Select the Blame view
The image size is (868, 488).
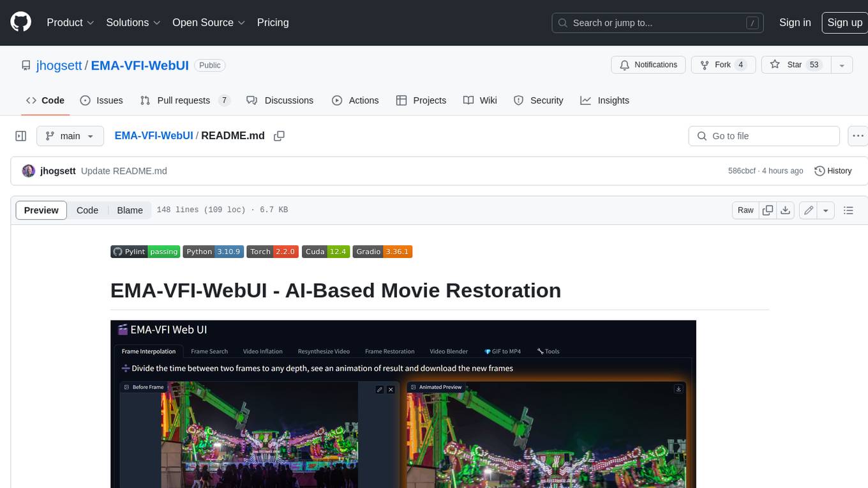(x=130, y=210)
